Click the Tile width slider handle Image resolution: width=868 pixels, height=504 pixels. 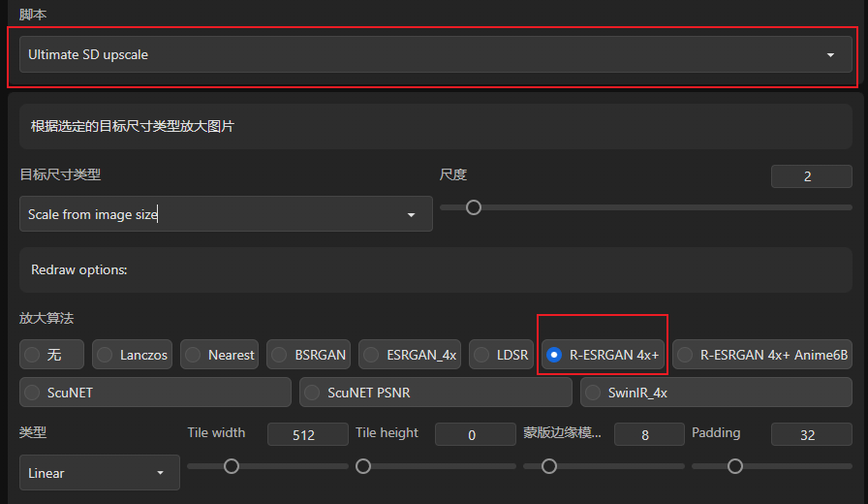pyautogui.click(x=232, y=466)
